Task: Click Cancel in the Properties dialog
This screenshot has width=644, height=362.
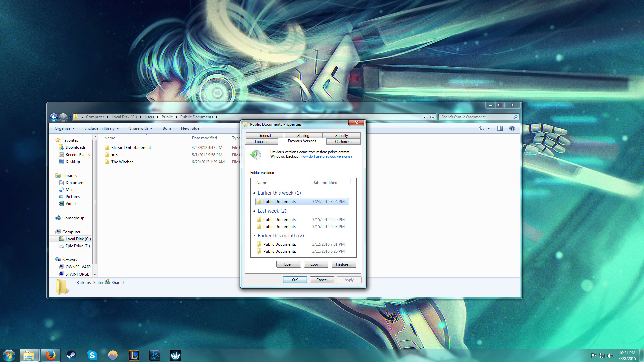Action: coord(322,280)
